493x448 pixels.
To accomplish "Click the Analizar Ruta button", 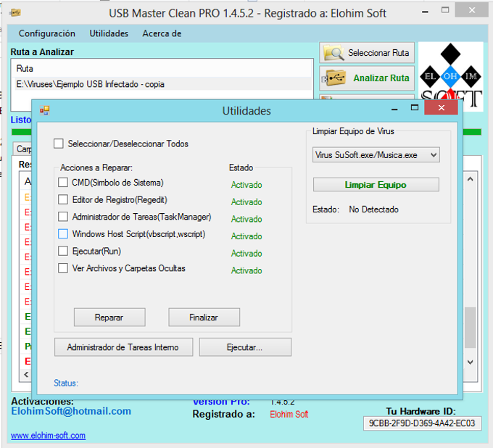I will [367, 78].
